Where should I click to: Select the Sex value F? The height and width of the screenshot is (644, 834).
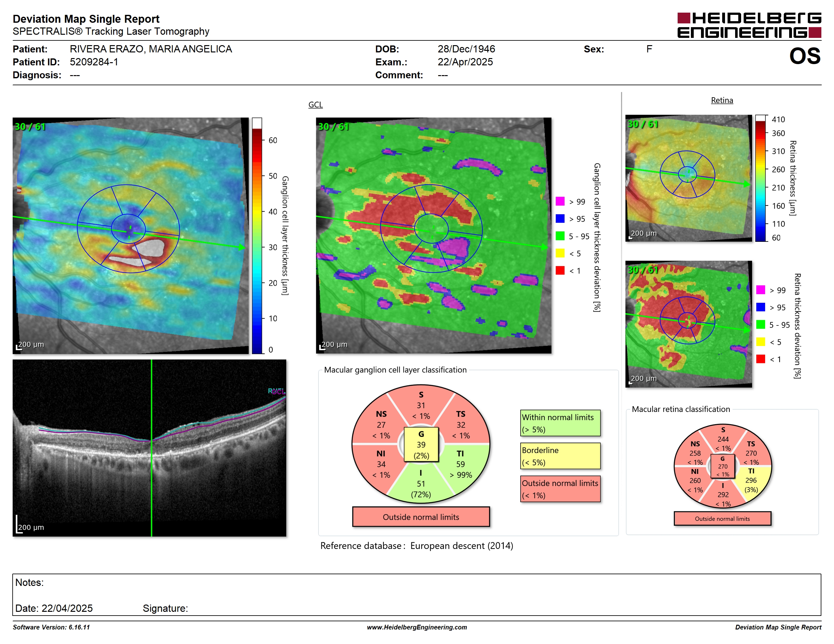pos(649,49)
